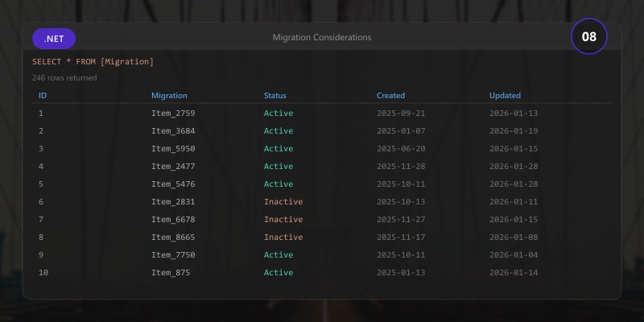Click updated date 2026-01-11
The width and height of the screenshot is (644, 322).
pyautogui.click(x=514, y=202)
